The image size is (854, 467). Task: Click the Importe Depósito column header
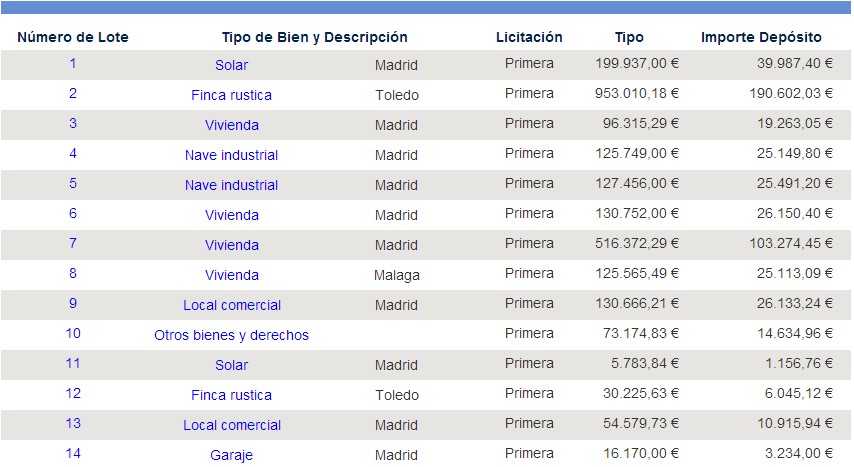click(x=761, y=37)
